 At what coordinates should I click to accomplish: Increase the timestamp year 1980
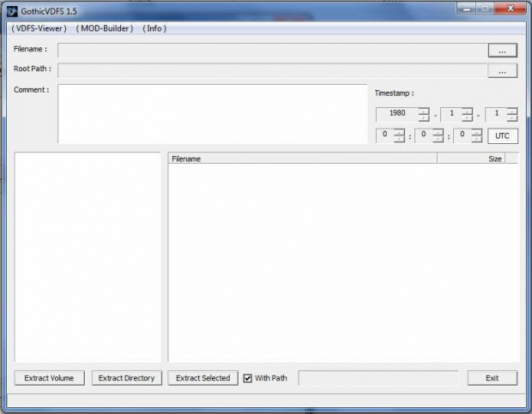(x=423, y=111)
